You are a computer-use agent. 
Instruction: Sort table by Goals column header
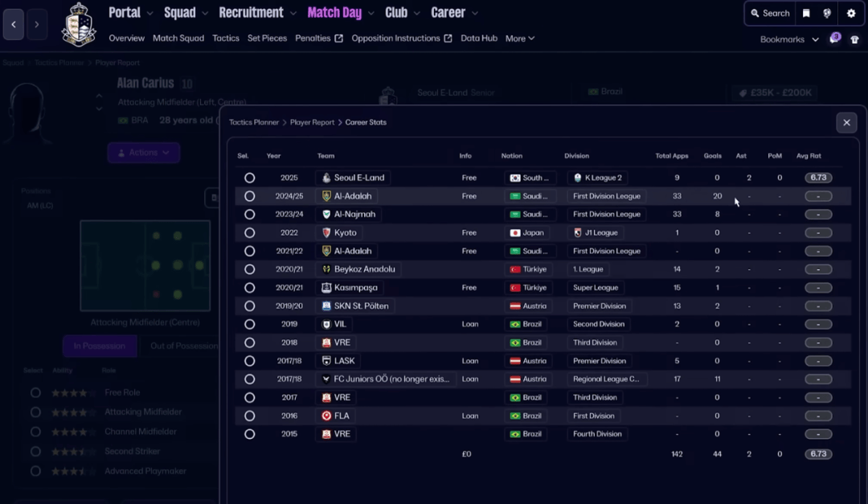click(x=712, y=156)
